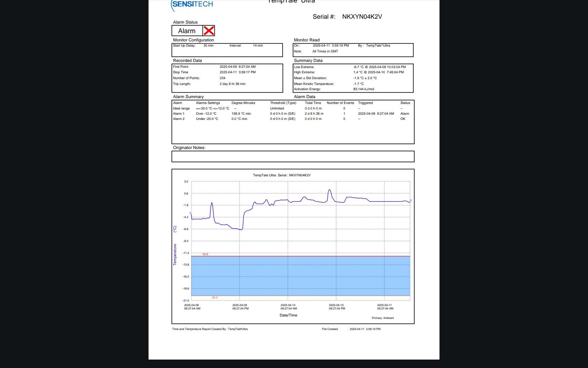588x368 pixels.
Task: Click File Created timestamp 2025-04-11 3:59:19 PM
Action: coord(365,329)
